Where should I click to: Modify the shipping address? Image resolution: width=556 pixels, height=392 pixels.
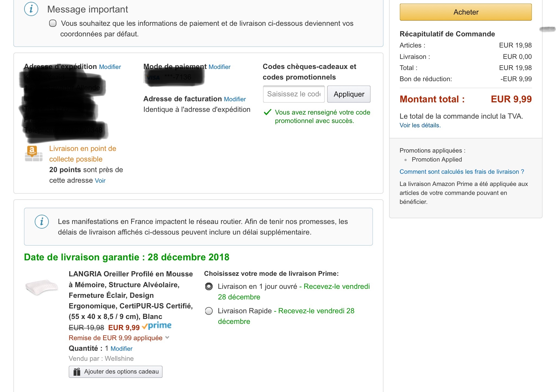(x=110, y=67)
